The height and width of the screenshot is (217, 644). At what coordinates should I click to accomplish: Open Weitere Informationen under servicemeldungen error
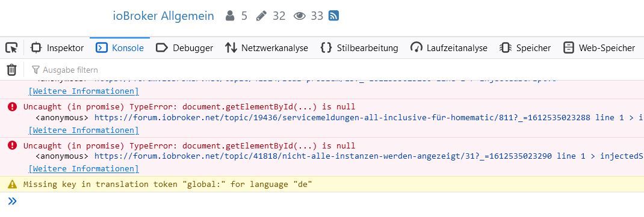click(x=84, y=130)
